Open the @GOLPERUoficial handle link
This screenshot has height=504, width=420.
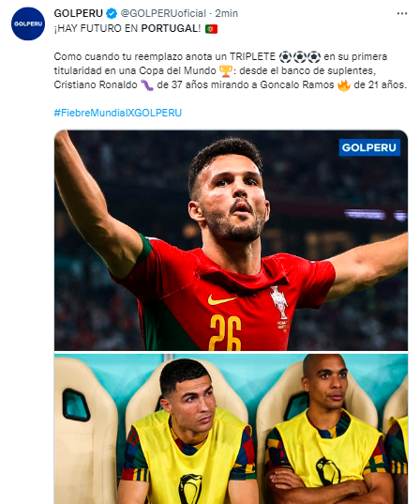point(163,13)
